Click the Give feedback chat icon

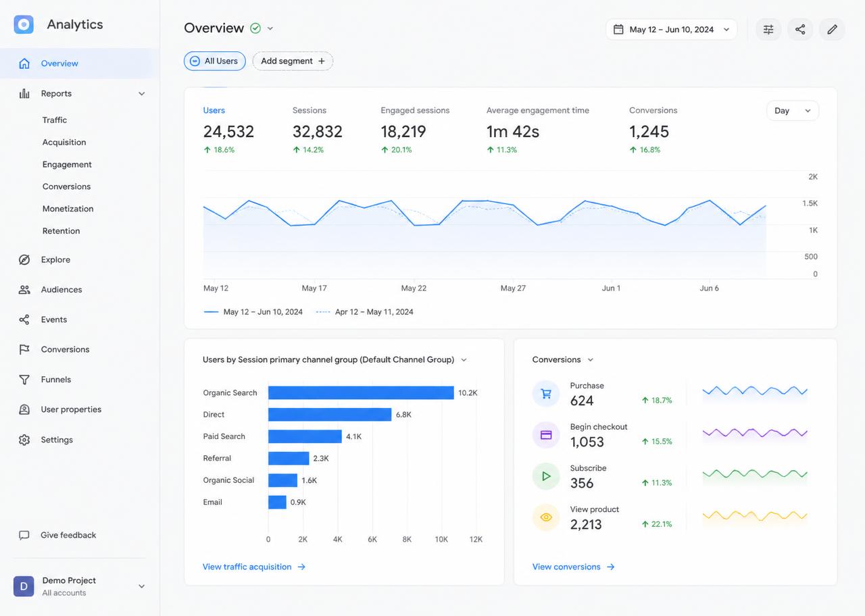click(24, 535)
